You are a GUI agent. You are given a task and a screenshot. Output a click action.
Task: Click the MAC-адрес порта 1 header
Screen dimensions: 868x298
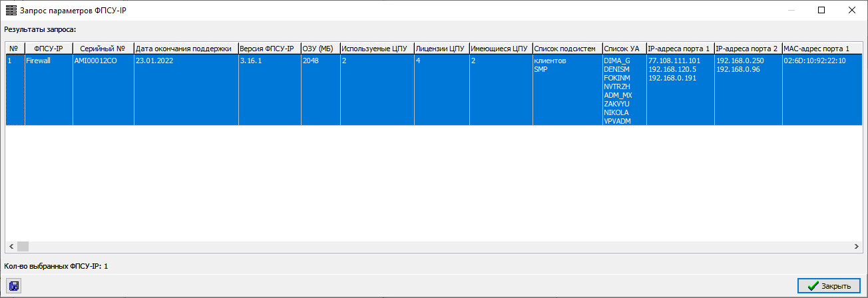coord(817,49)
